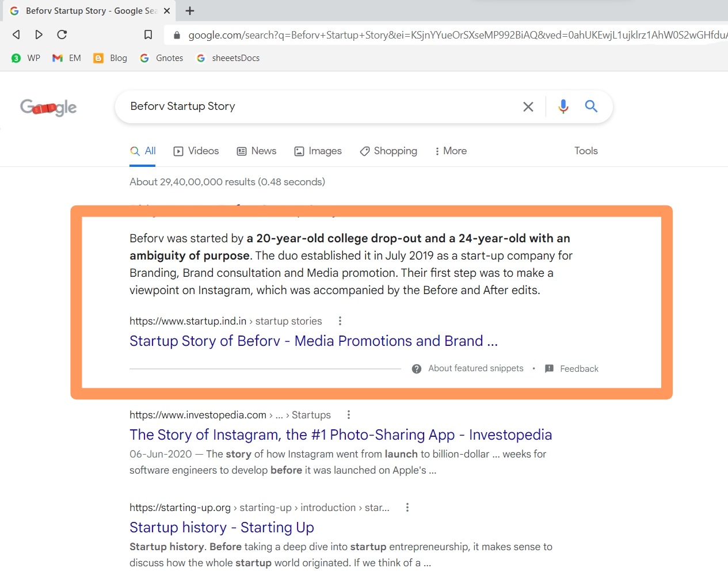The height and width of the screenshot is (587, 728).
Task: Click the About featured snippets help icon
Action: 417,369
